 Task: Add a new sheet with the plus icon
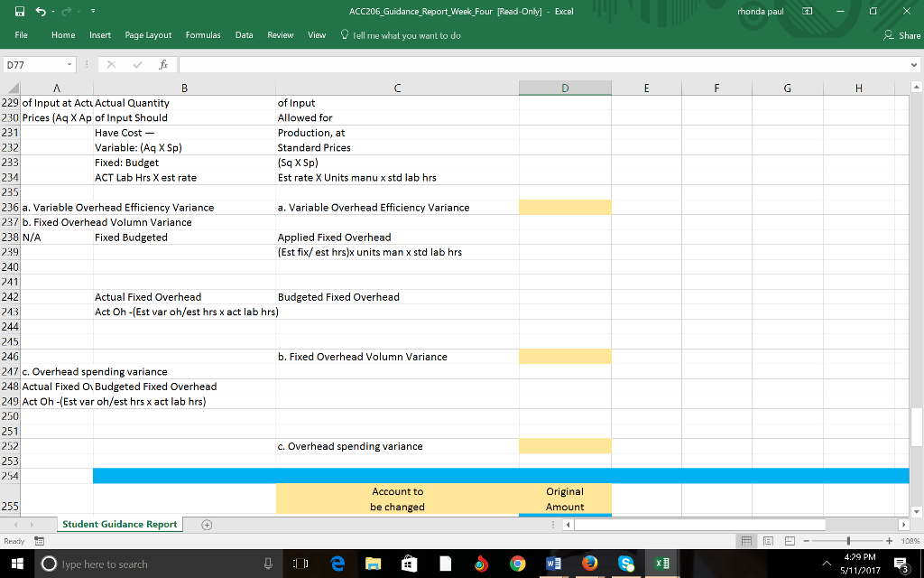tap(206, 524)
